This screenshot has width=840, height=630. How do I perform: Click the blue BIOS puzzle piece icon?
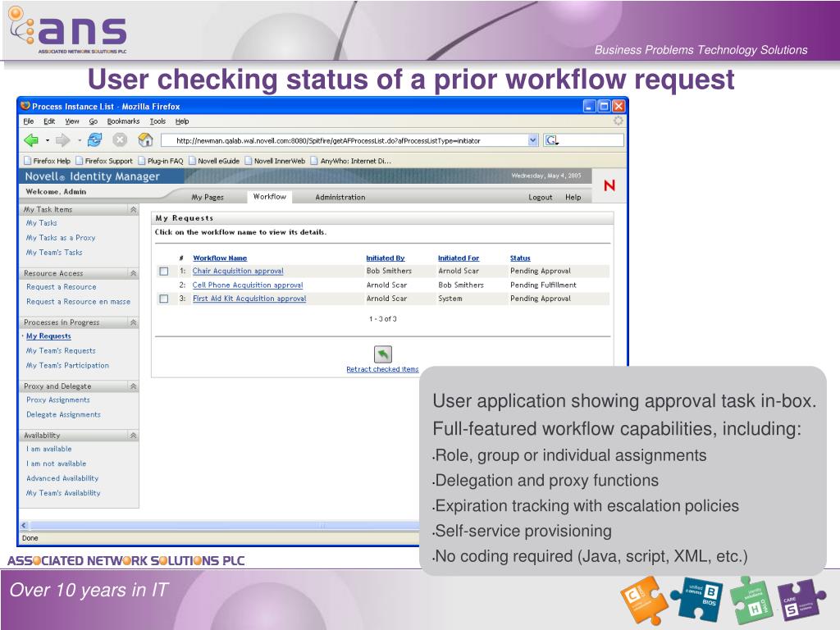point(697,598)
